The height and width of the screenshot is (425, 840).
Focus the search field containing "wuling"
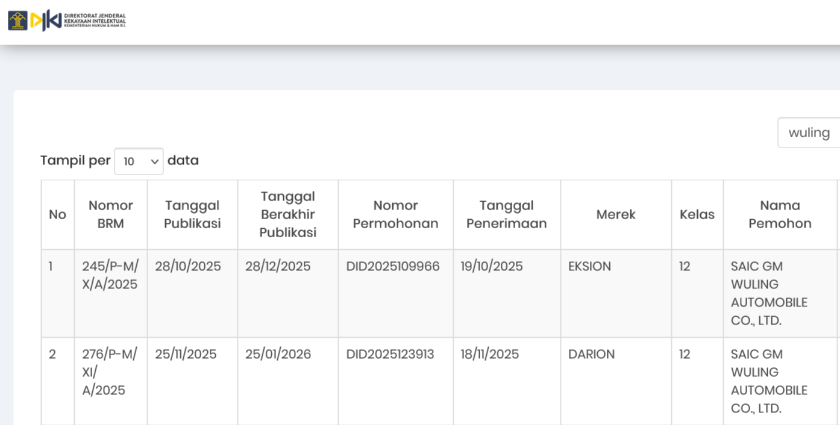(x=809, y=133)
